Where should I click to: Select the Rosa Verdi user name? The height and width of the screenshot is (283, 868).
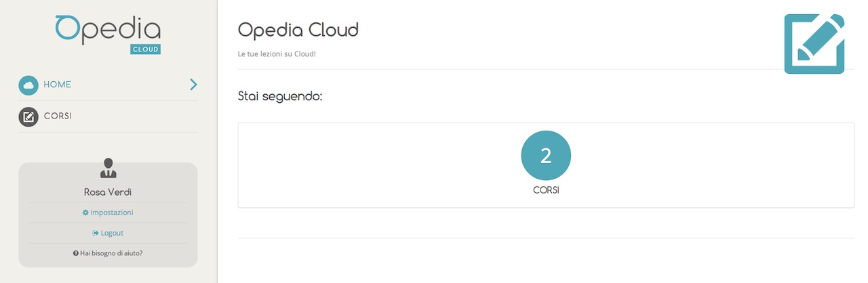click(x=108, y=192)
